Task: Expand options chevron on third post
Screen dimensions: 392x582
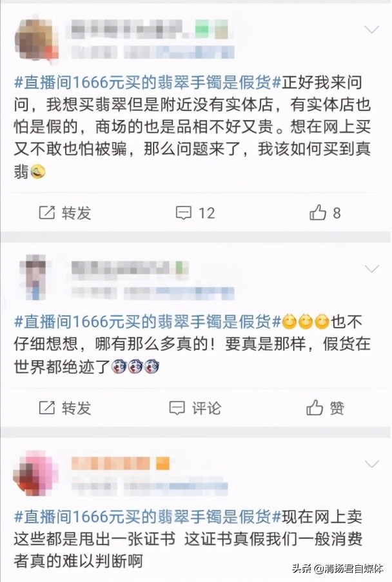Action: 372,463
